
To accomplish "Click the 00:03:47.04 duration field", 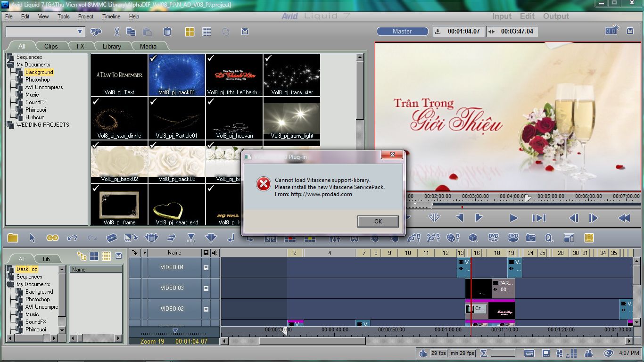I will [512, 31].
